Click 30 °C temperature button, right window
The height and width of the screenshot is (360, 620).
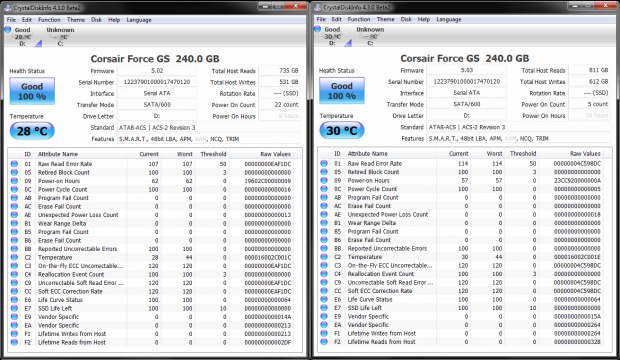342,131
